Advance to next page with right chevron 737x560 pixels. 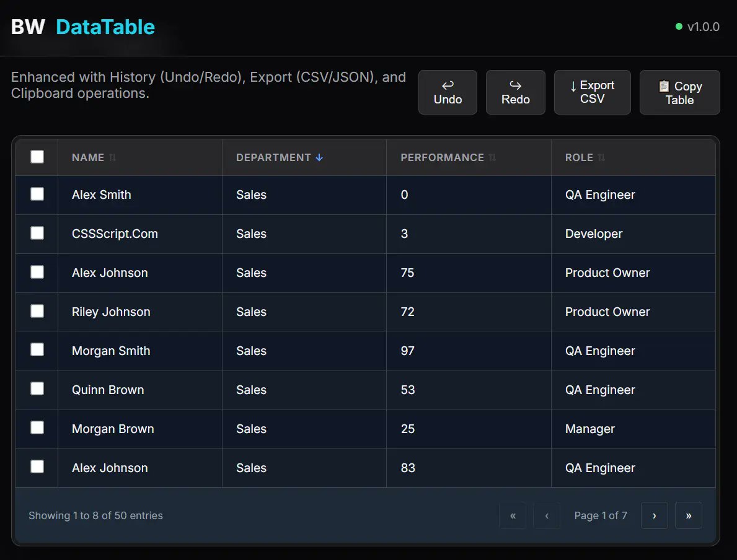655,515
